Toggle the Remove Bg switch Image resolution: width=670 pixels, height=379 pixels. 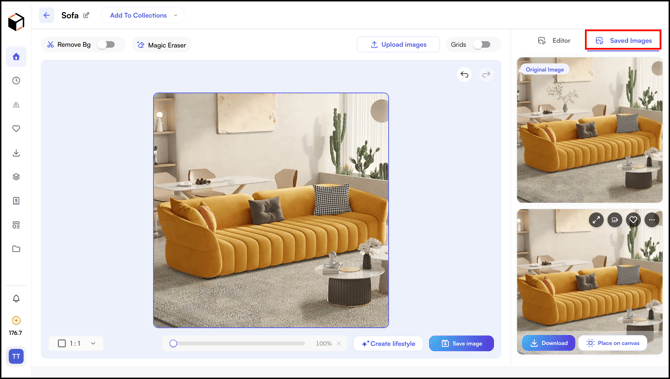click(107, 44)
